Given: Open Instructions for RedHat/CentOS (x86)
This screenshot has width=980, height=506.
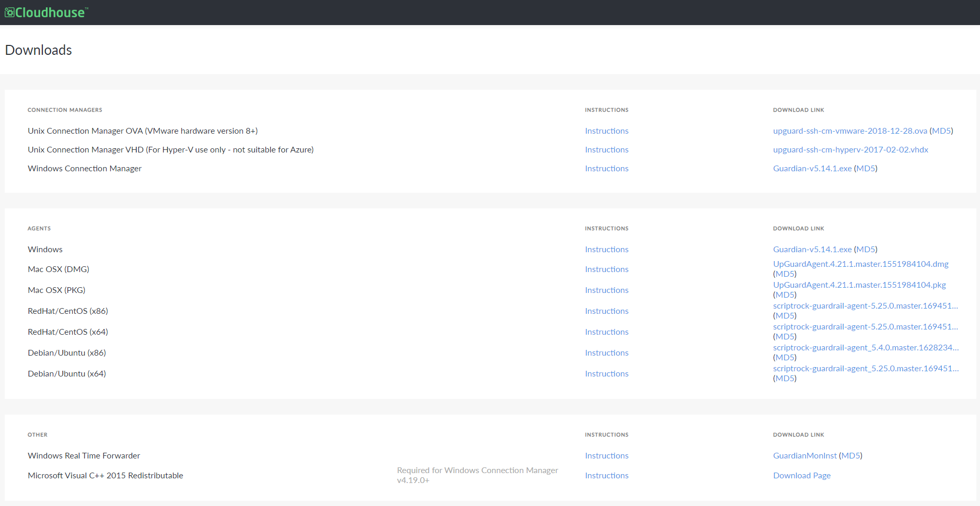Looking at the screenshot, I should (606, 311).
